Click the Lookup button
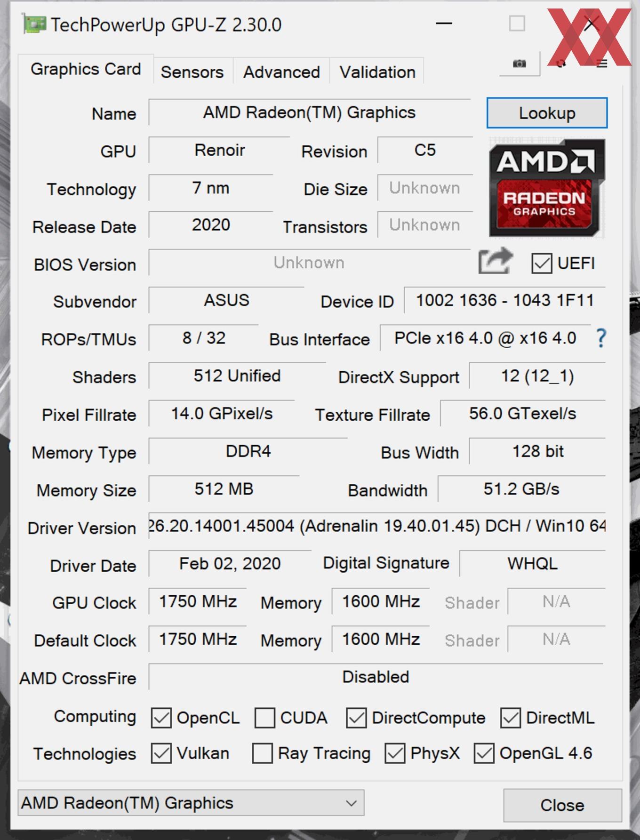The height and width of the screenshot is (840, 640). tap(547, 113)
